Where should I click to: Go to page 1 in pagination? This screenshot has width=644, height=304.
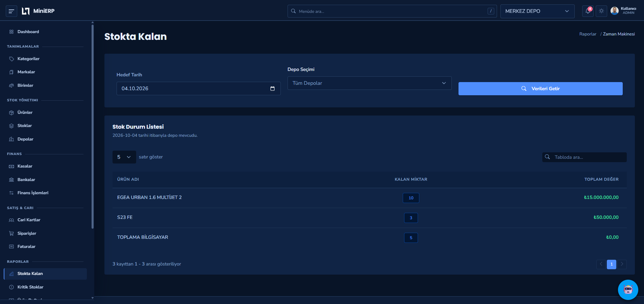pyautogui.click(x=611, y=264)
